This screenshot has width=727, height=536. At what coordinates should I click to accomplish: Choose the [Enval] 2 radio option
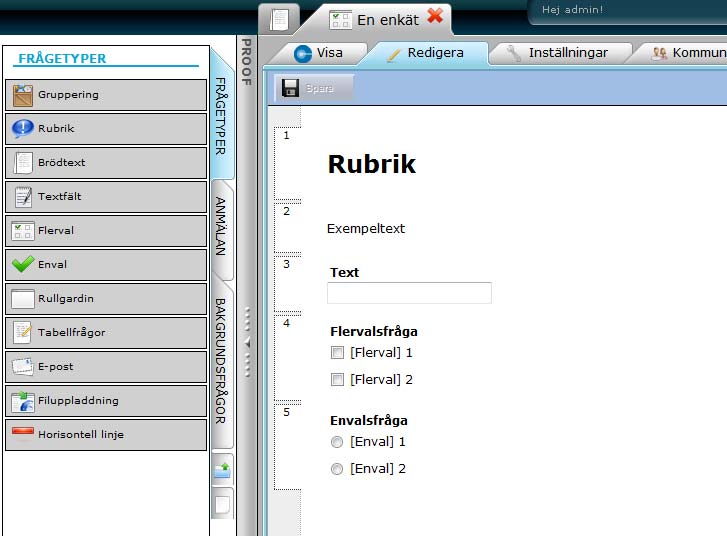click(x=337, y=469)
